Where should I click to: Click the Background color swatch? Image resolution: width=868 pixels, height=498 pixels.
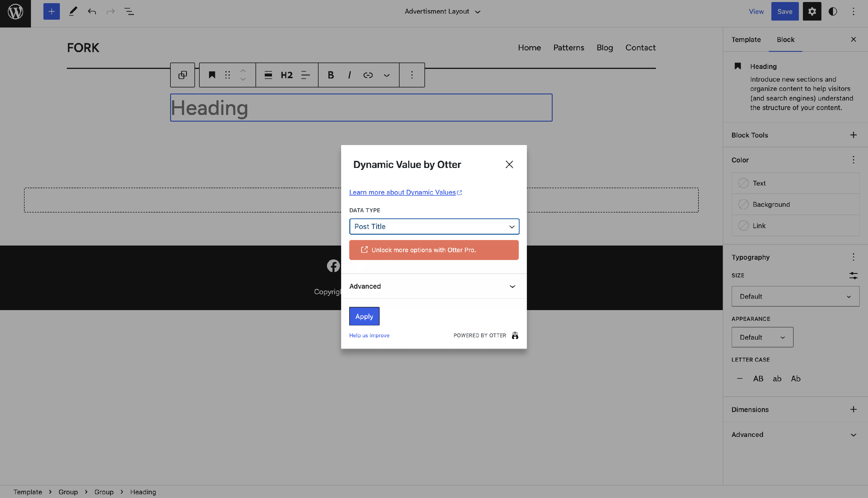(743, 204)
